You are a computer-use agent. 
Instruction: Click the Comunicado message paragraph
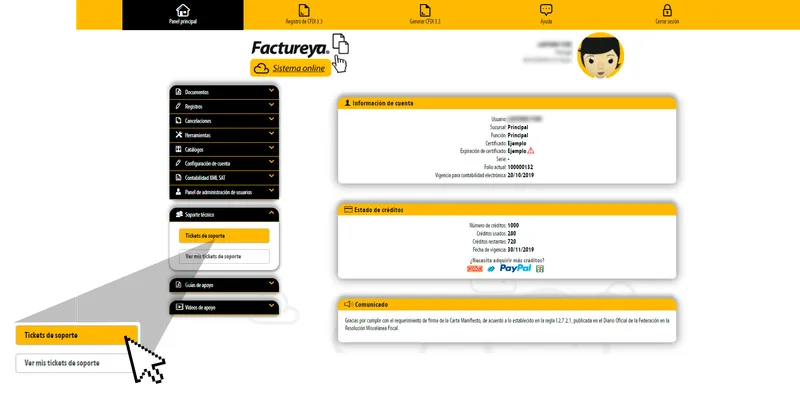(507, 325)
